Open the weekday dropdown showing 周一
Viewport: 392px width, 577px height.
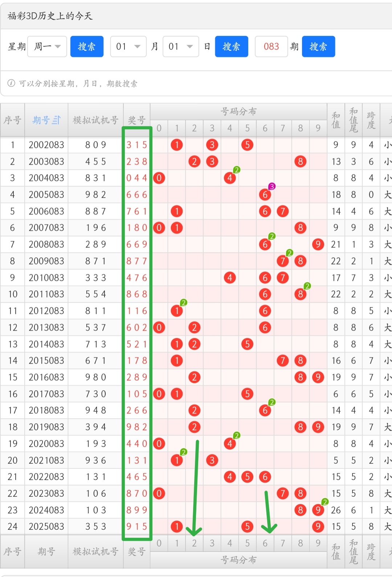point(47,47)
